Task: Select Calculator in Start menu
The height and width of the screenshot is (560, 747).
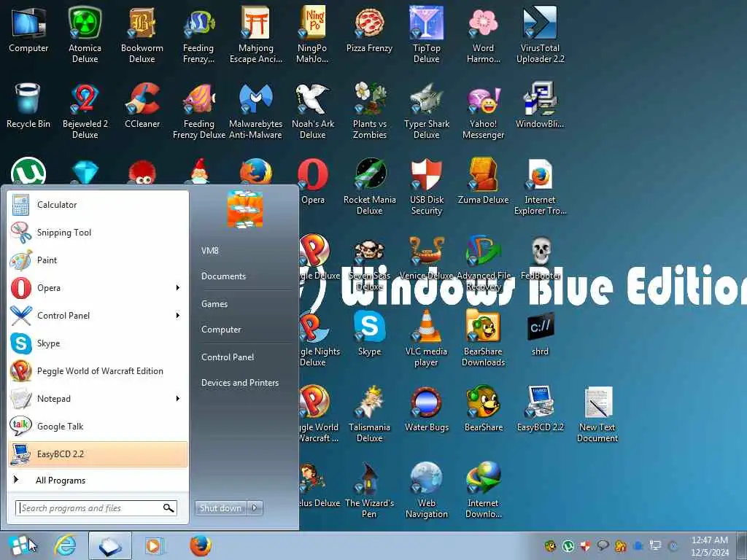Action: click(x=98, y=205)
